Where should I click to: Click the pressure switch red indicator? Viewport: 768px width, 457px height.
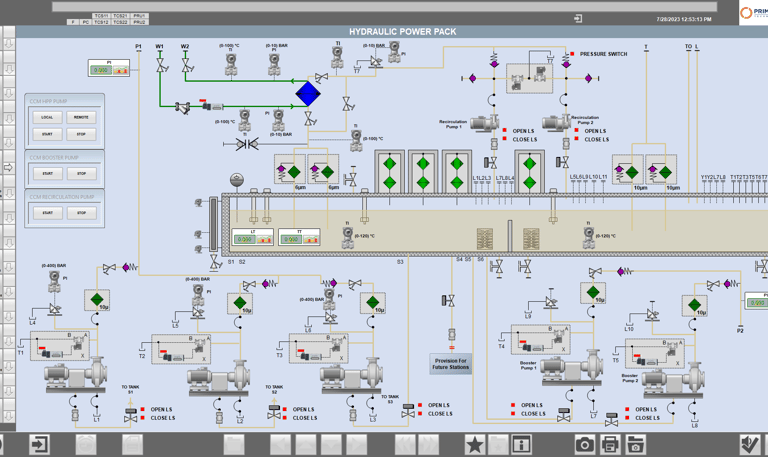point(572,54)
